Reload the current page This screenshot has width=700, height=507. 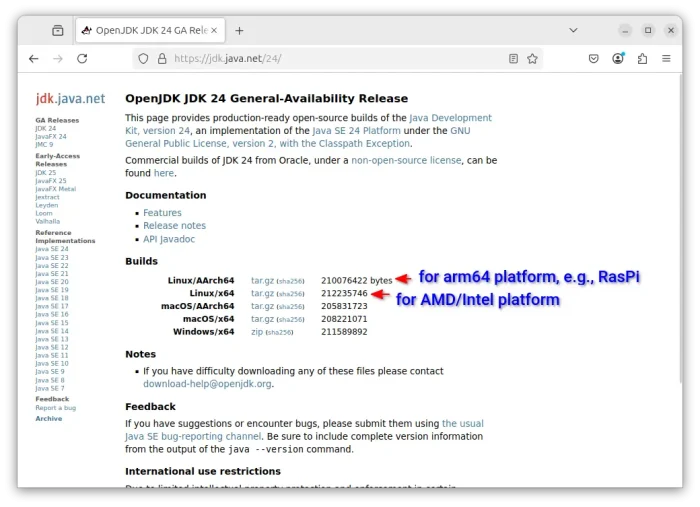(x=82, y=58)
